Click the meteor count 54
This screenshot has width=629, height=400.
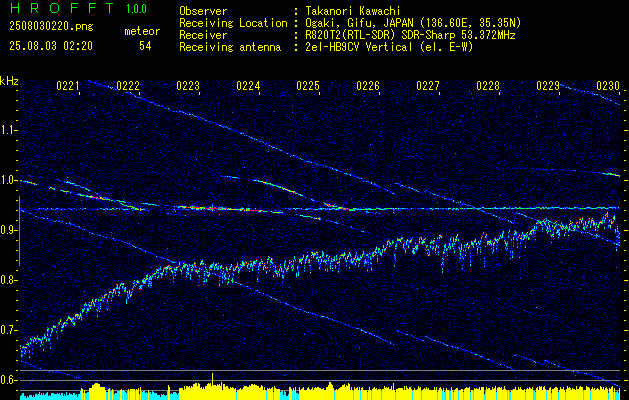(x=145, y=46)
